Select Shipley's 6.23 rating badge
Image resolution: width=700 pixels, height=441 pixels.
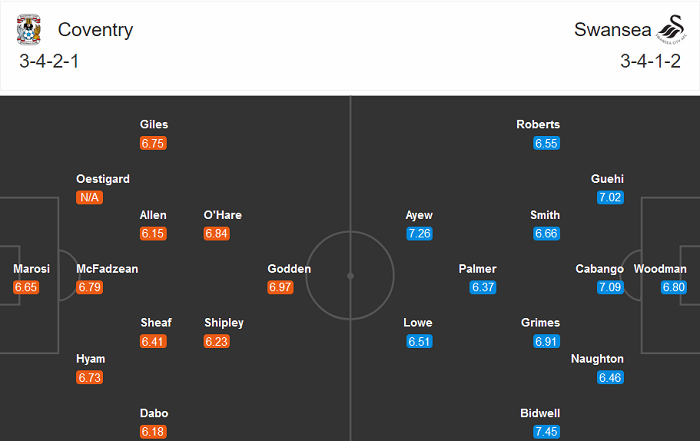[x=217, y=341]
